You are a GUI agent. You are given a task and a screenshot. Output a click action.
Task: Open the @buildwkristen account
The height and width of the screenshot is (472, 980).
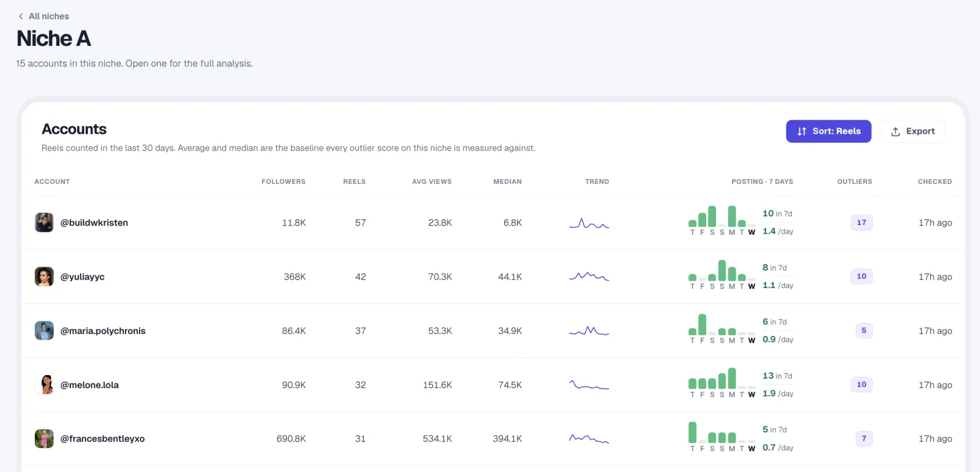tap(94, 223)
